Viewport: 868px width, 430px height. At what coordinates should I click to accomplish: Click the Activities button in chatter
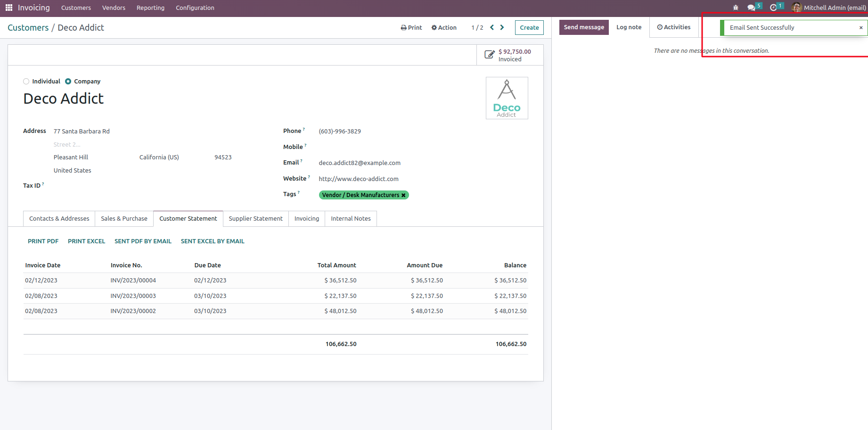pos(674,27)
